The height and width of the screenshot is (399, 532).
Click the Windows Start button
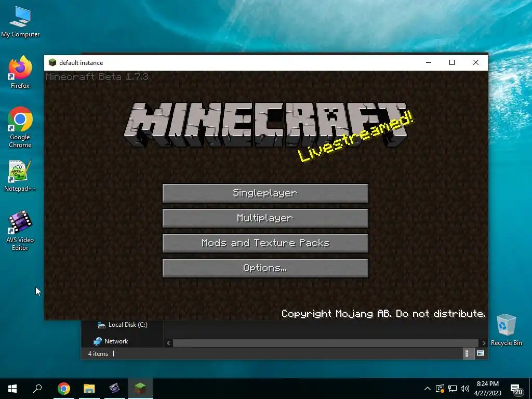[12, 389]
